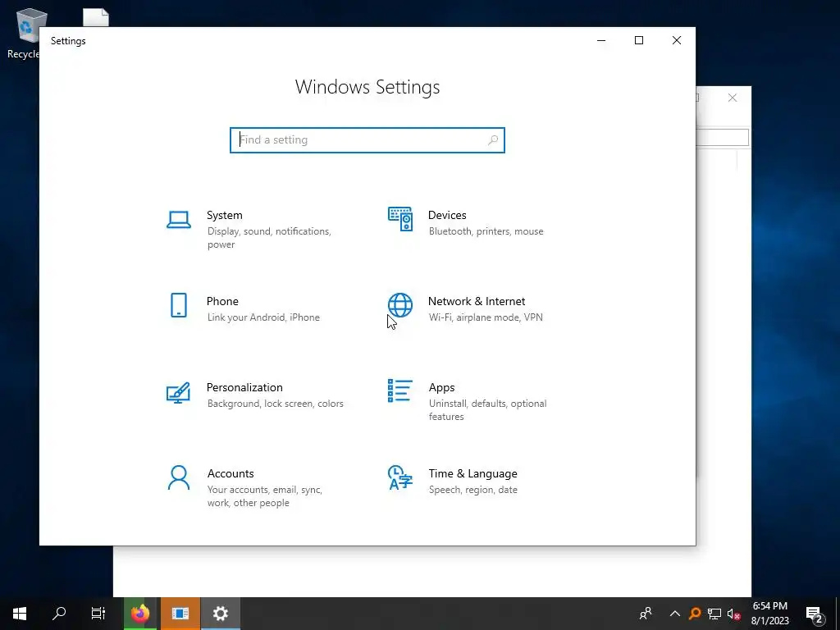Open the Time & Language icon
840x630 pixels.
click(400, 478)
